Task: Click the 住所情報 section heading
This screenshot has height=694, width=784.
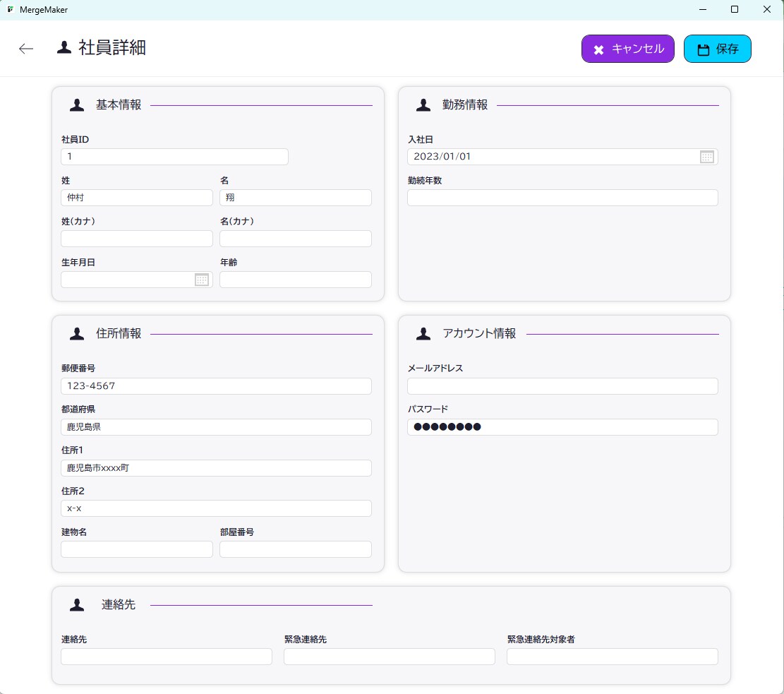Action: 119,334
